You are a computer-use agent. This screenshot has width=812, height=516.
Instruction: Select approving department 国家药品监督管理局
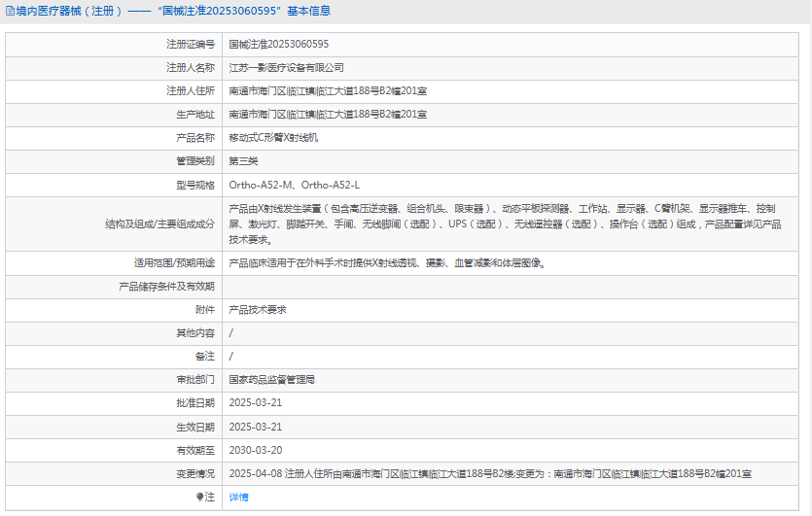click(x=272, y=380)
